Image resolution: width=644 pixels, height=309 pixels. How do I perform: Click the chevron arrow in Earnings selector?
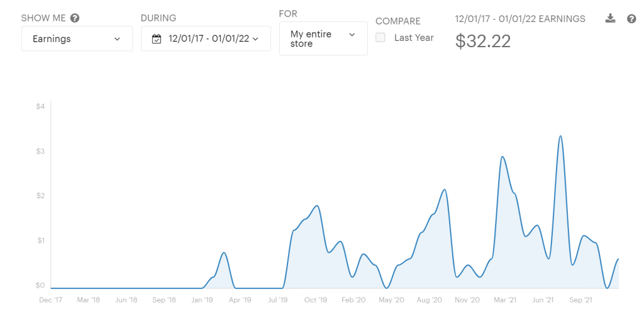(118, 39)
